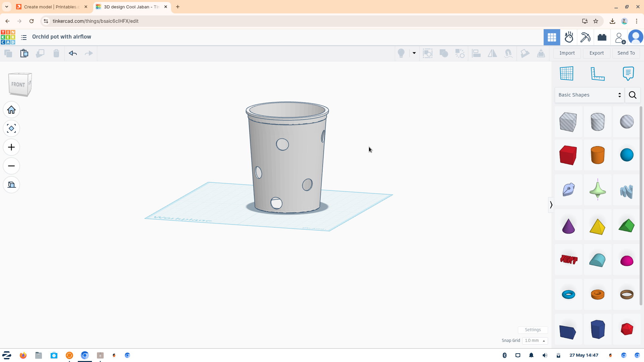Switch to 3D design grid view
Image resolution: width=644 pixels, height=362 pixels.
(552, 37)
